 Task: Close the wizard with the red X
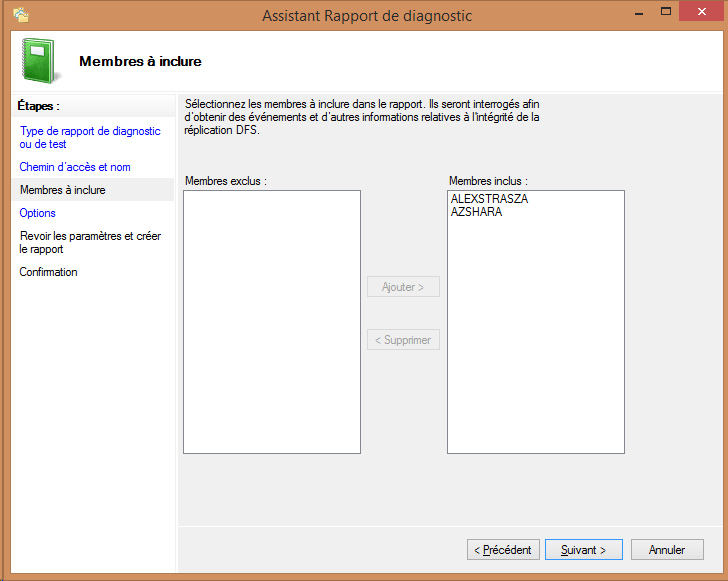pyautogui.click(x=696, y=12)
